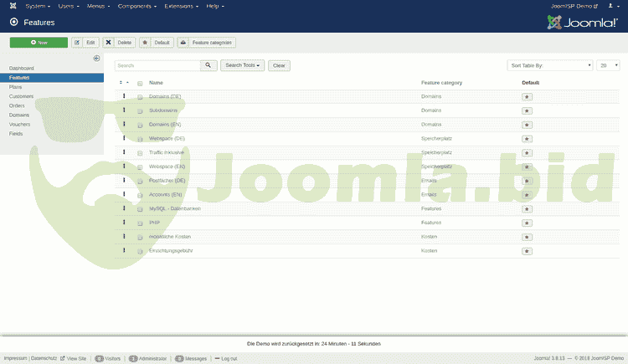Click drag handle of Traffic inklusive row

125,152
